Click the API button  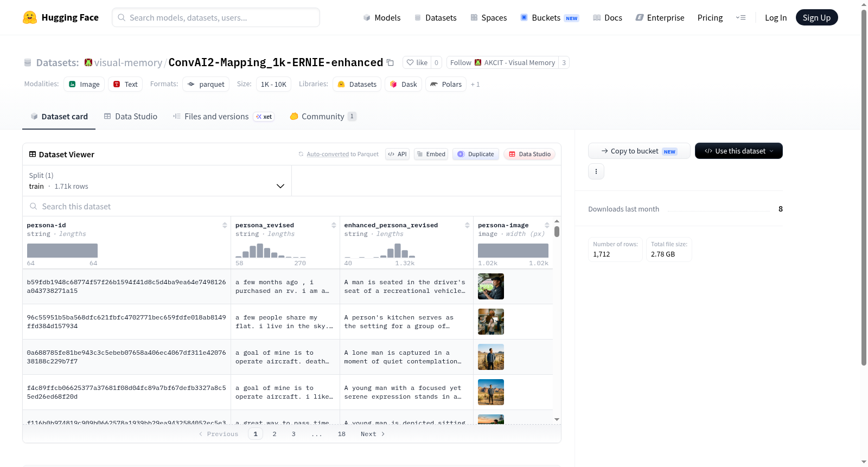tap(397, 154)
